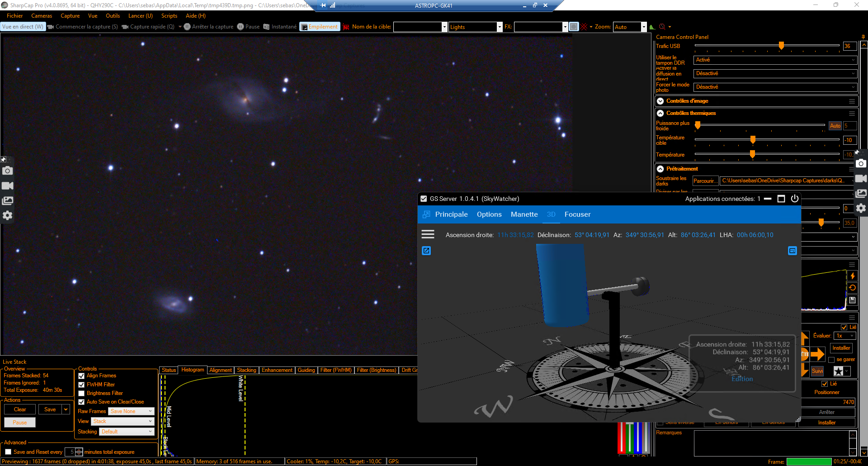Viewport: 868px width, 466px height.
Task: Click the camera icon on left sidebar
Action: click(7, 171)
